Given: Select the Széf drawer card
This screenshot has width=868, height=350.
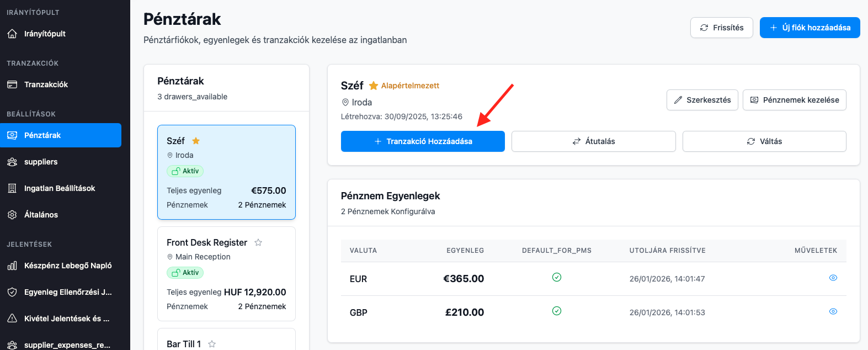Looking at the screenshot, I should (226, 172).
